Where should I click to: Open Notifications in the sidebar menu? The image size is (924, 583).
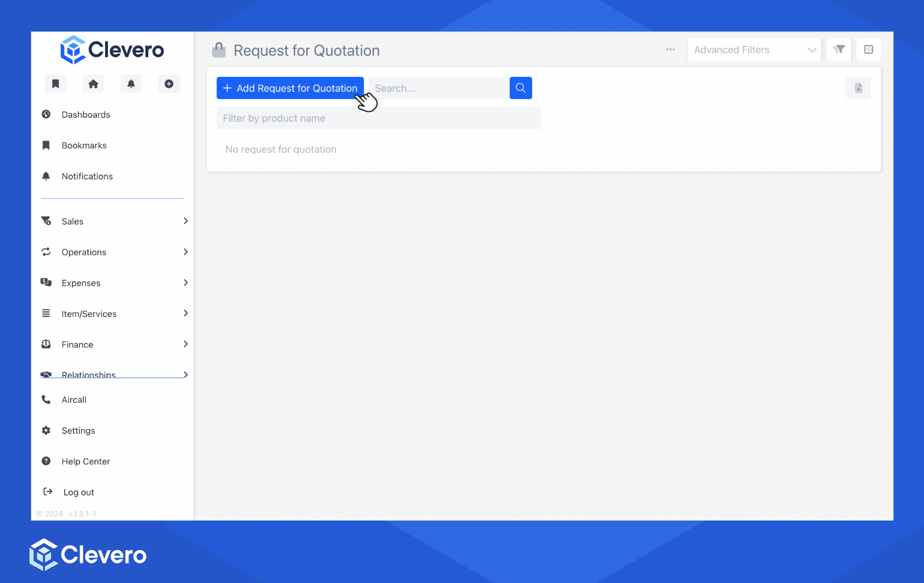click(87, 176)
